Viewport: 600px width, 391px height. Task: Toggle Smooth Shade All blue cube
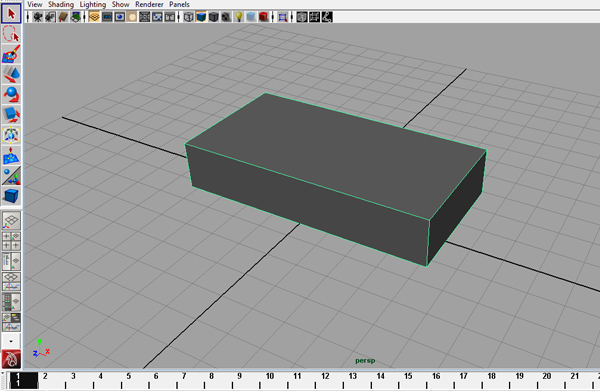point(201,17)
